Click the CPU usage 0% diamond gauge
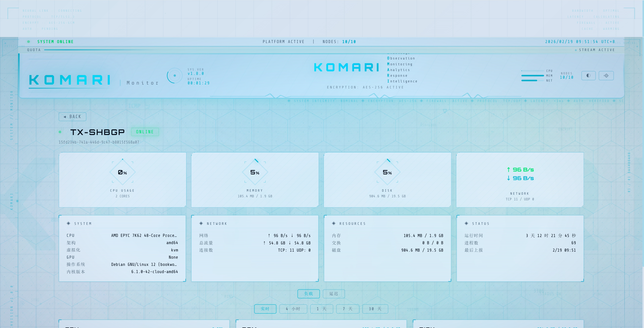The image size is (644, 328). pos(122,172)
